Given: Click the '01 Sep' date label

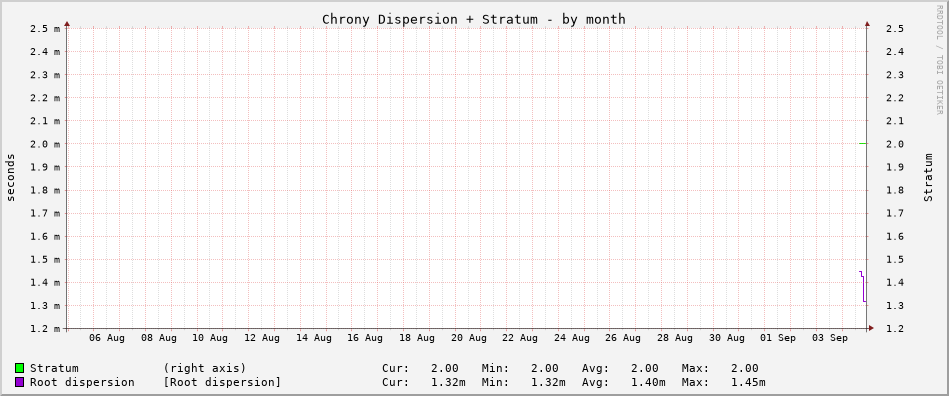Looking at the screenshot, I should coord(778,338).
